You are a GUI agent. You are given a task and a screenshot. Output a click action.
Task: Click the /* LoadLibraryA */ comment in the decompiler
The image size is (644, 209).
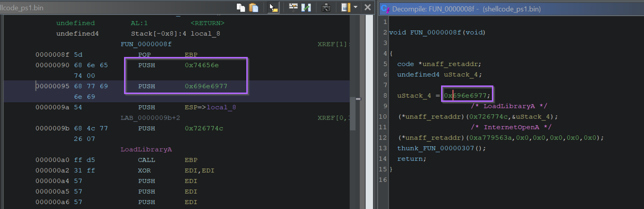[509, 106]
